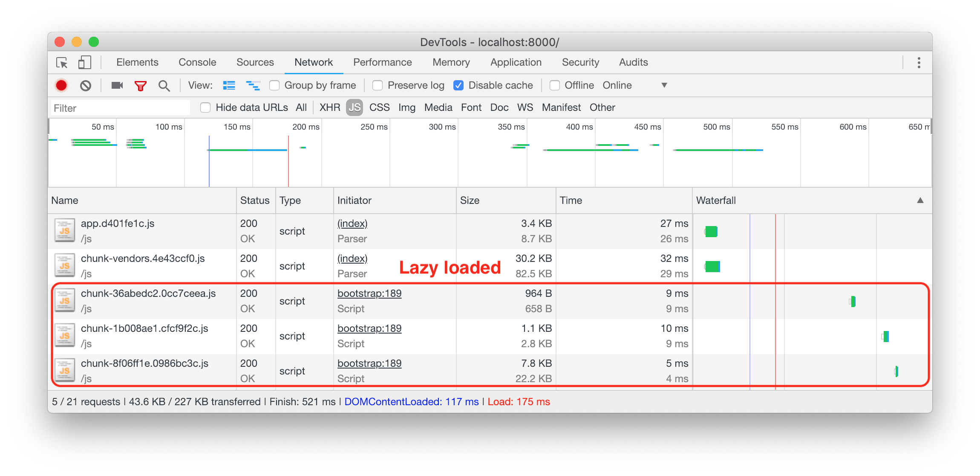Image resolution: width=980 pixels, height=476 pixels.
Task: Click the capture screenshots camera icon
Action: (117, 85)
